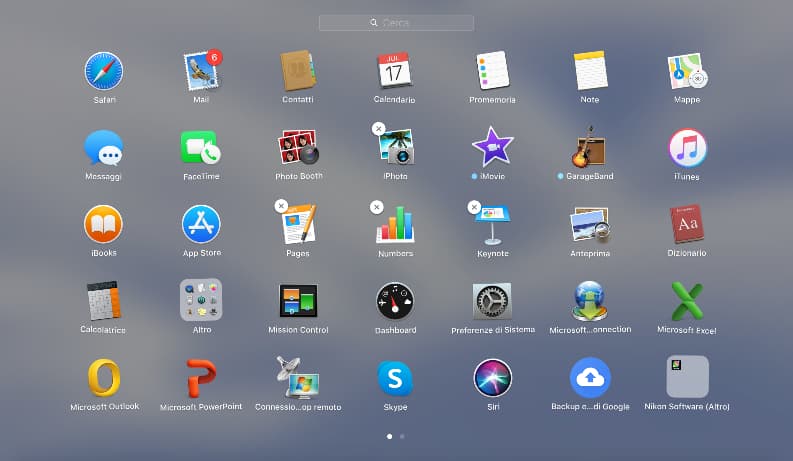Delete Numbers with its X badge
This screenshot has width=793, height=461.
[x=376, y=207]
